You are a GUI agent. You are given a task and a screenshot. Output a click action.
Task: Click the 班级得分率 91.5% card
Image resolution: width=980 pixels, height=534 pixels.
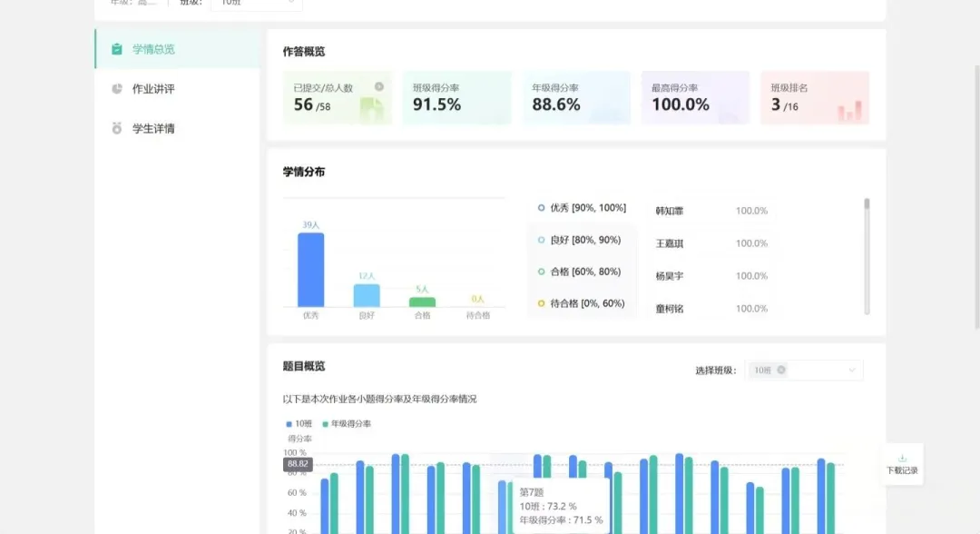[456, 97]
